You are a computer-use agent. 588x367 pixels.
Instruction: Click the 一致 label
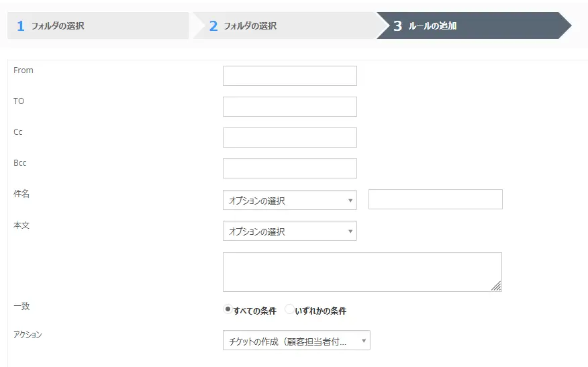click(21, 306)
